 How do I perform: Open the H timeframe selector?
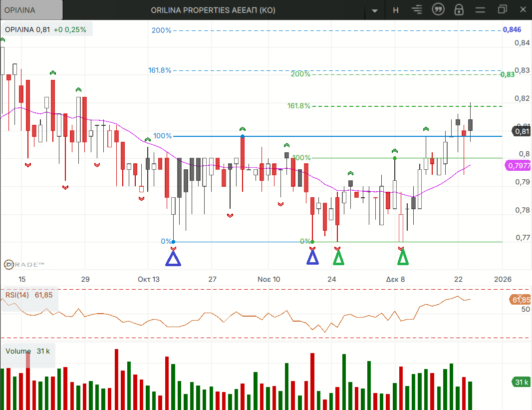(x=396, y=10)
